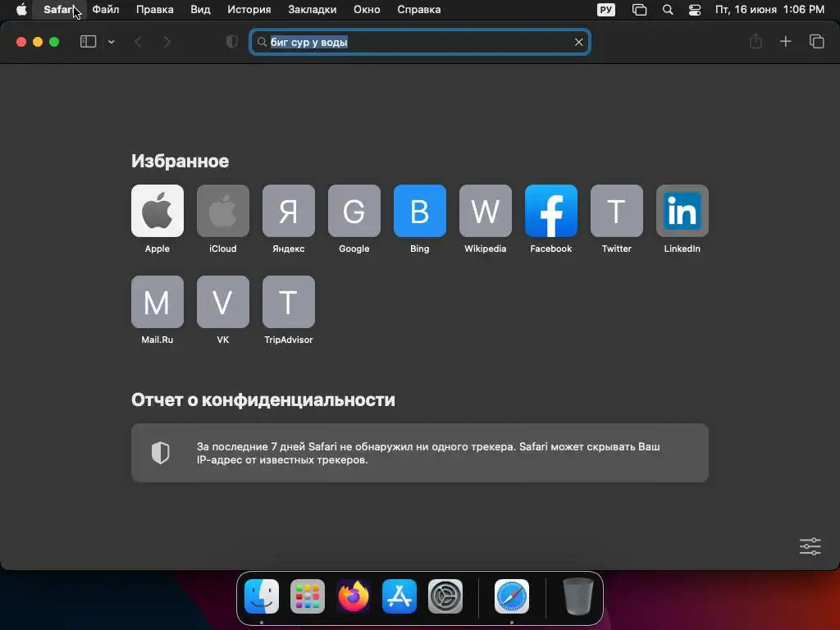This screenshot has width=840, height=630.
Task: Expand the tab group dropdown next to sidebar
Action: tap(111, 42)
